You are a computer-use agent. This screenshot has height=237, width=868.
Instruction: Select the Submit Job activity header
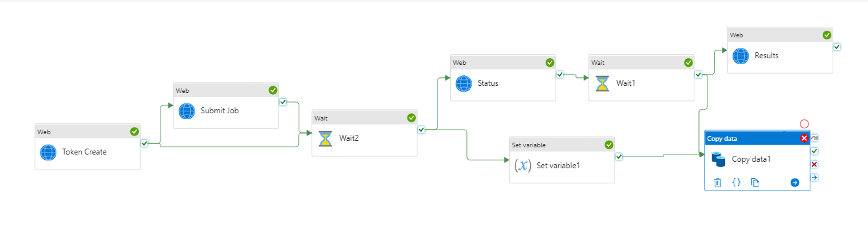pos(226,90)
